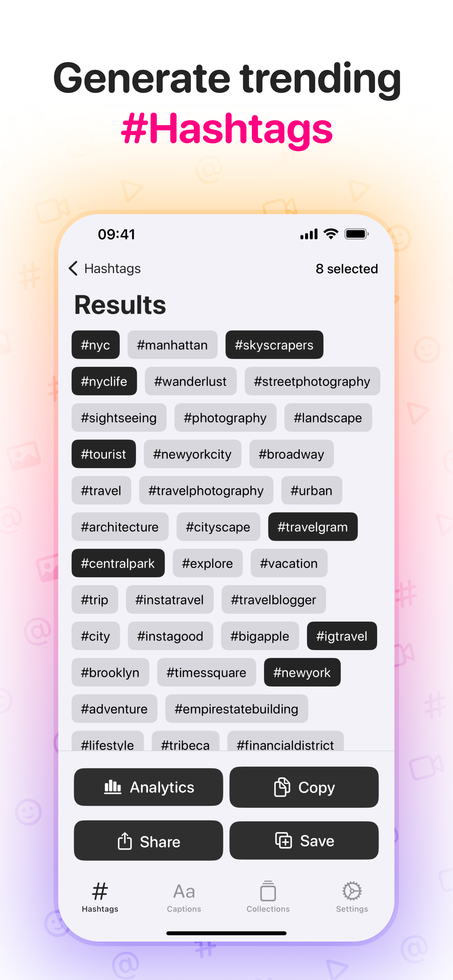Deselect the #nyc hashtag chip

pos(95,345)
